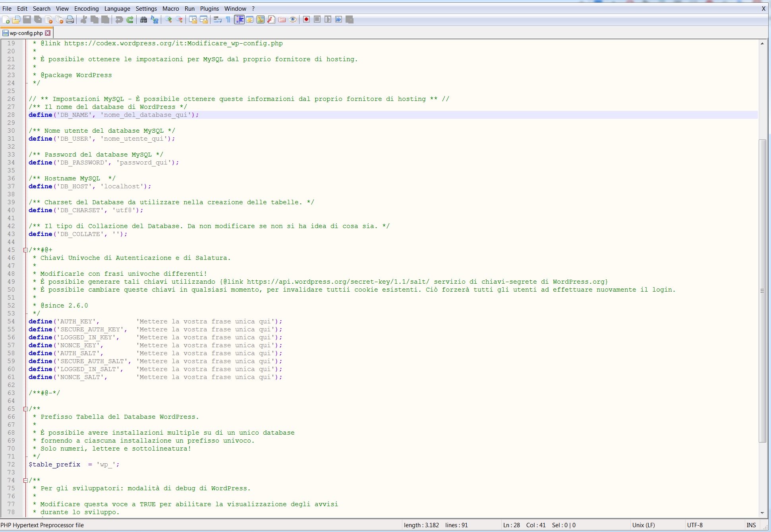Select the wp-config.php tab
Screen dimensions: 771x532
coord(26,33)
